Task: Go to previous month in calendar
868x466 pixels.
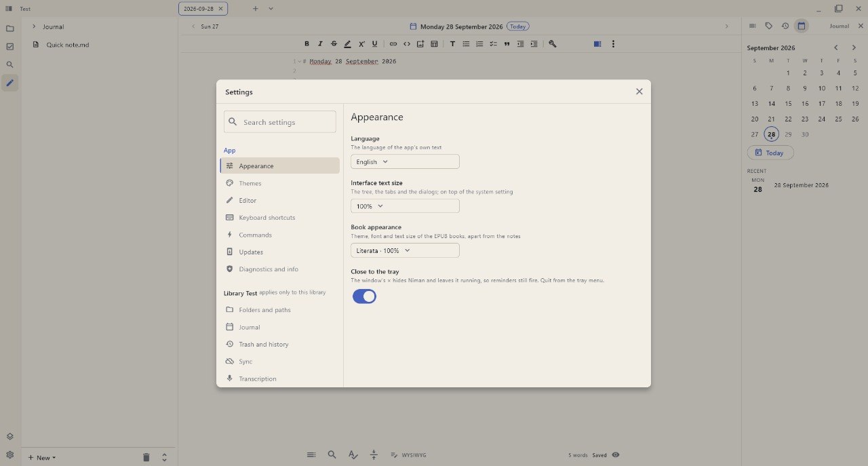Action: (836, 47)
